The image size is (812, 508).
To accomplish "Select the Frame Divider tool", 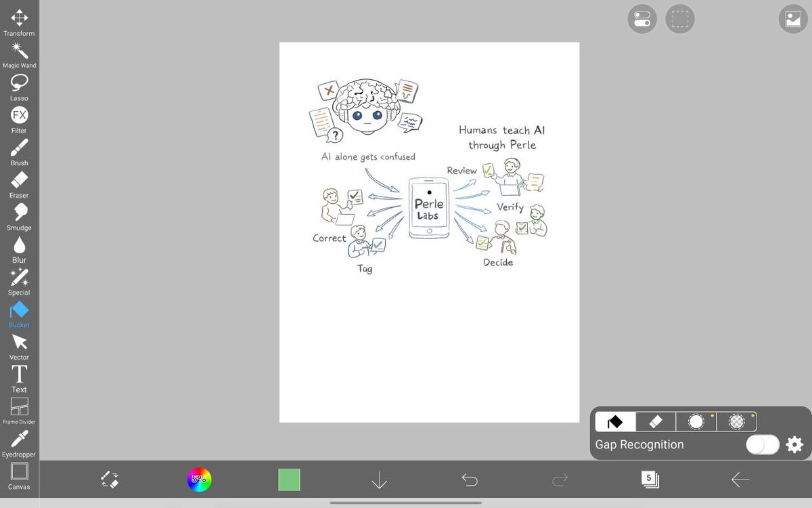I will coord(19,411).
